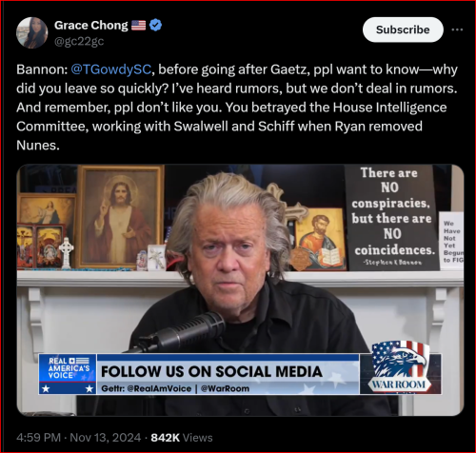Viewport: 476px width, 453px height.
Task: Click the 4:59 PM timestamp
Action: [38, 438]
